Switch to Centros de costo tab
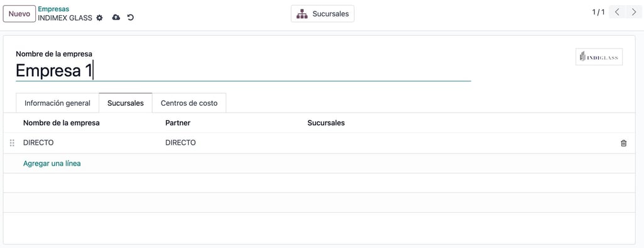 coord(189,103)
